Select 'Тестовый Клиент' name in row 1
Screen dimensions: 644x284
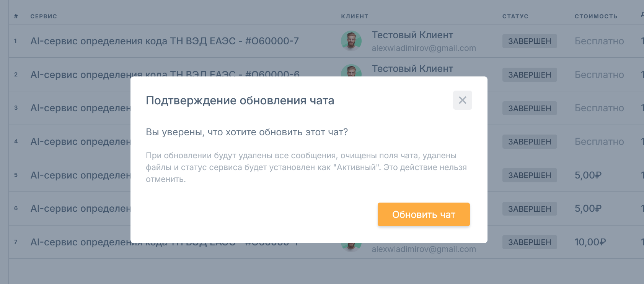[x=412, y=35]
